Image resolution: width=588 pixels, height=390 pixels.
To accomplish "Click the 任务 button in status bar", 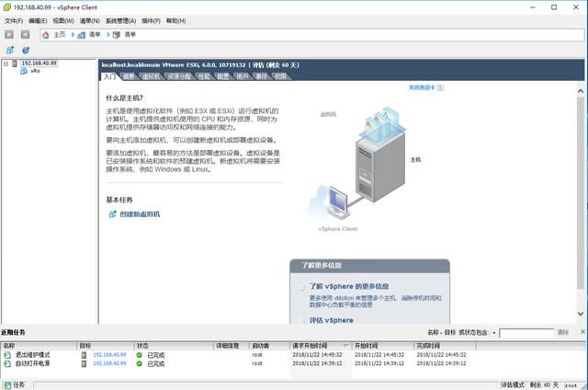I will pyautogui.click(x=15, y=385).
